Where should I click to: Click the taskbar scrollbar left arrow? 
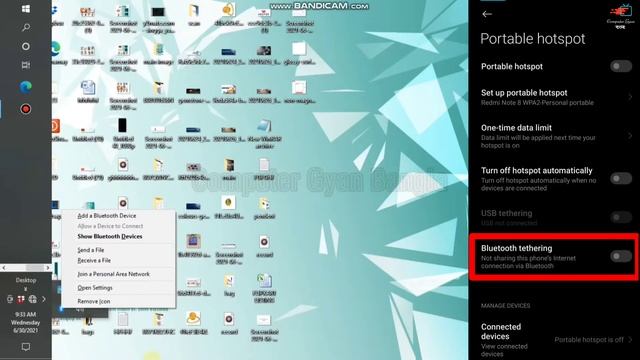click(4, 268)
